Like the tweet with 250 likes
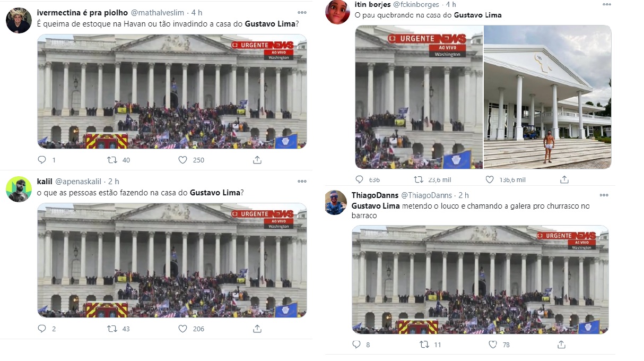The height and width of the screenshot is (361, 644). tap(182, 159)
